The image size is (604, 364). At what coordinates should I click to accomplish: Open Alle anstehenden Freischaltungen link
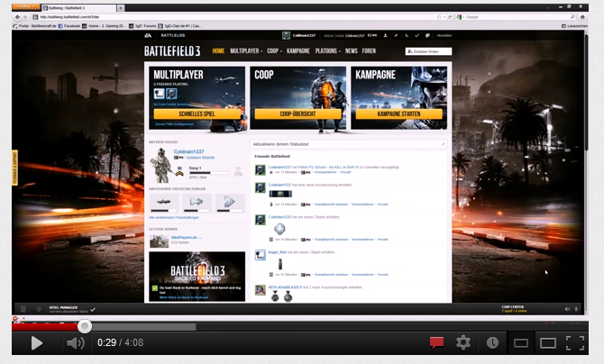tap(174, 218)
